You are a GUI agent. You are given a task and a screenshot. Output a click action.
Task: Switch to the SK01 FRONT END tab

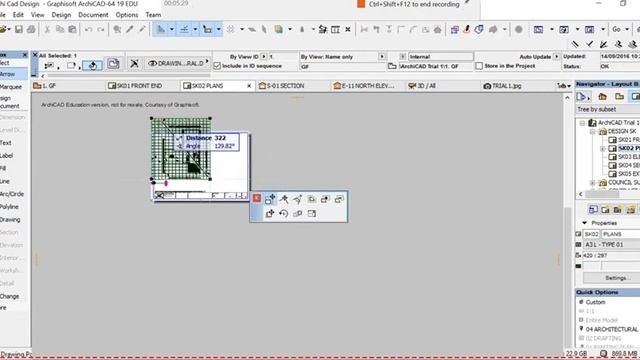142,86
